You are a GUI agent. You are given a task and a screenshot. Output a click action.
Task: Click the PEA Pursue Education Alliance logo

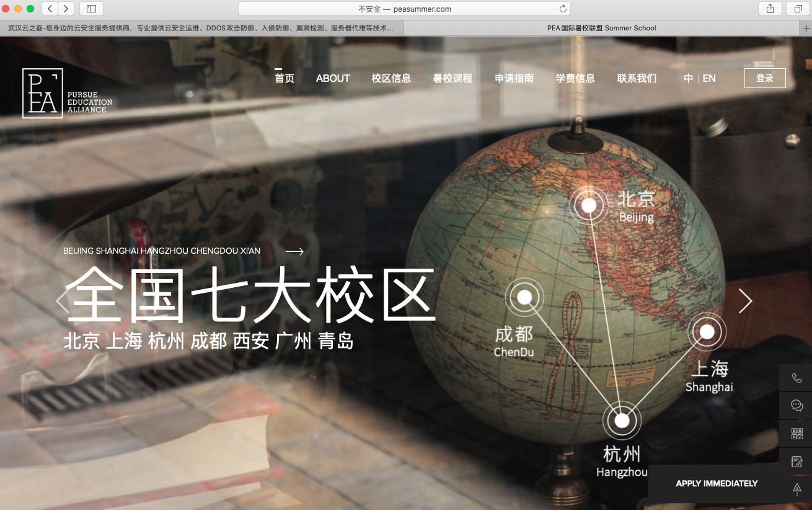coord(68,93)
